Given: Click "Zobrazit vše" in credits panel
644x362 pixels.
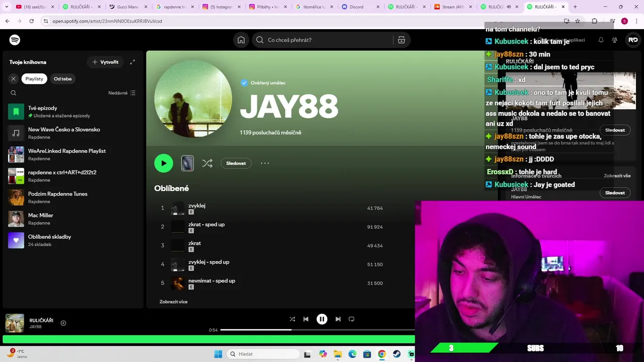Looking at the screenshot, I should [617, 176].
